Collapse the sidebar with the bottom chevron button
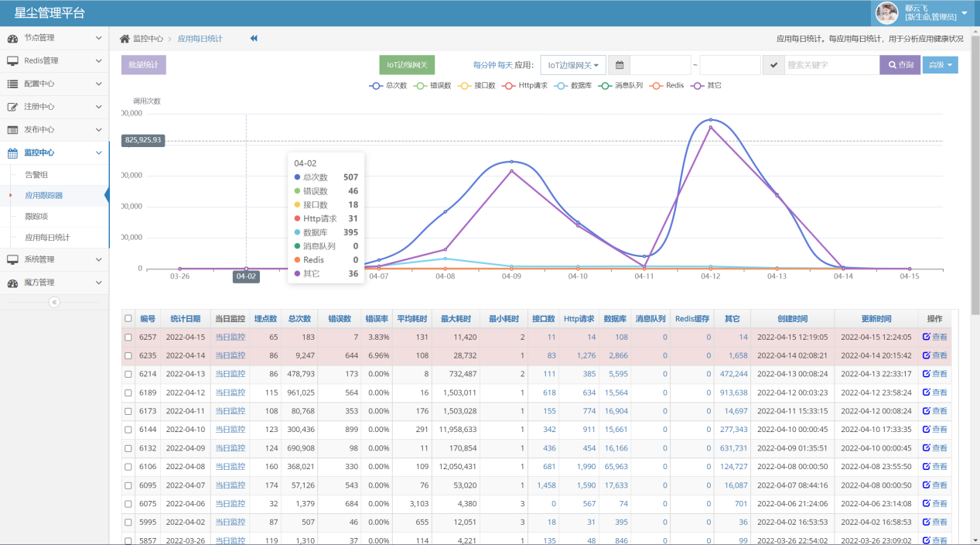This screenshot has height=545, width=980. (54, 302)
